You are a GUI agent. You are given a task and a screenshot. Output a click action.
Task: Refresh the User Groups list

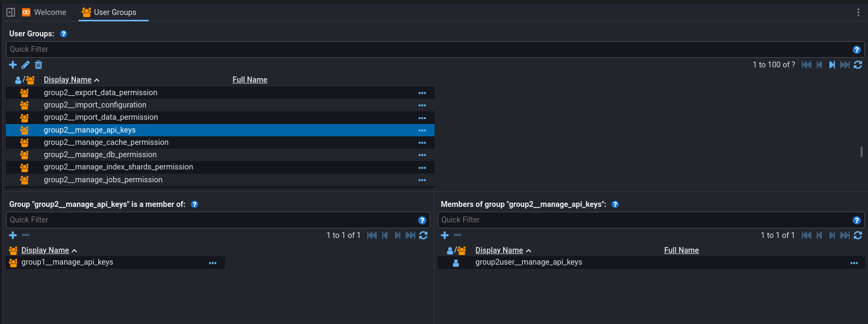[858, 65]
